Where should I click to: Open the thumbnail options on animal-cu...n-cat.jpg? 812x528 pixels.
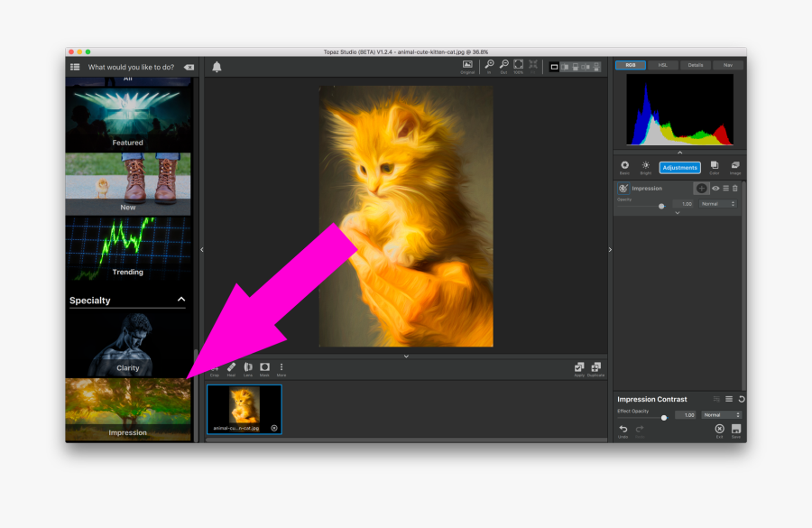pos(274,428)
